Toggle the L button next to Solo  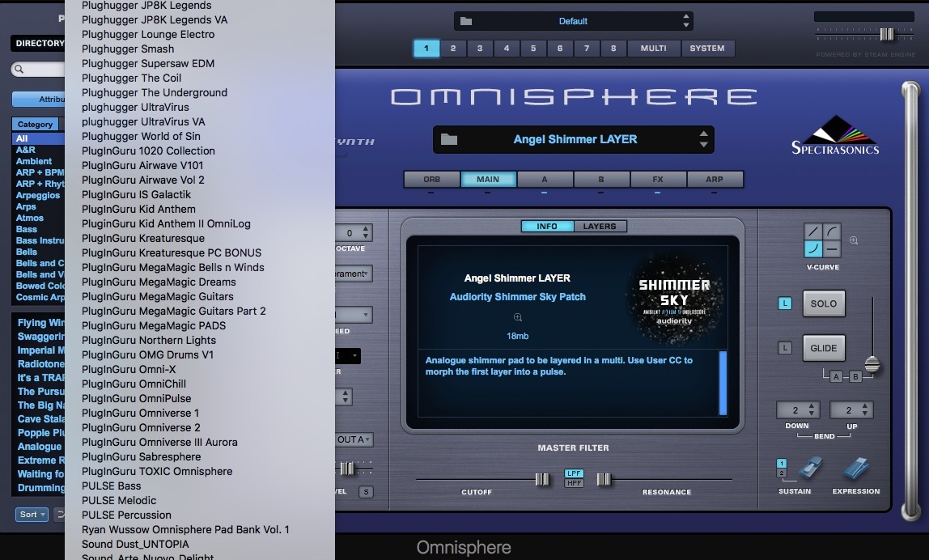click(784, 303)
